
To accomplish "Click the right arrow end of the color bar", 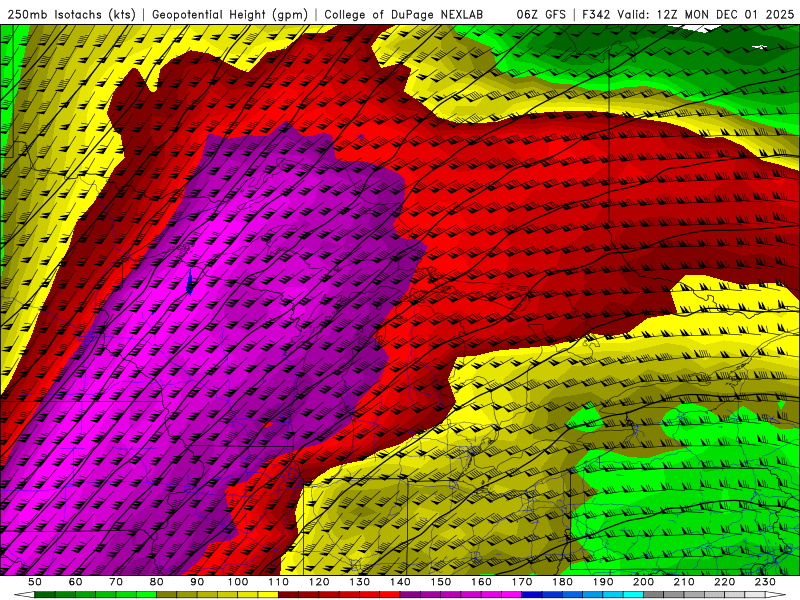I will click(x=776, y=595).
